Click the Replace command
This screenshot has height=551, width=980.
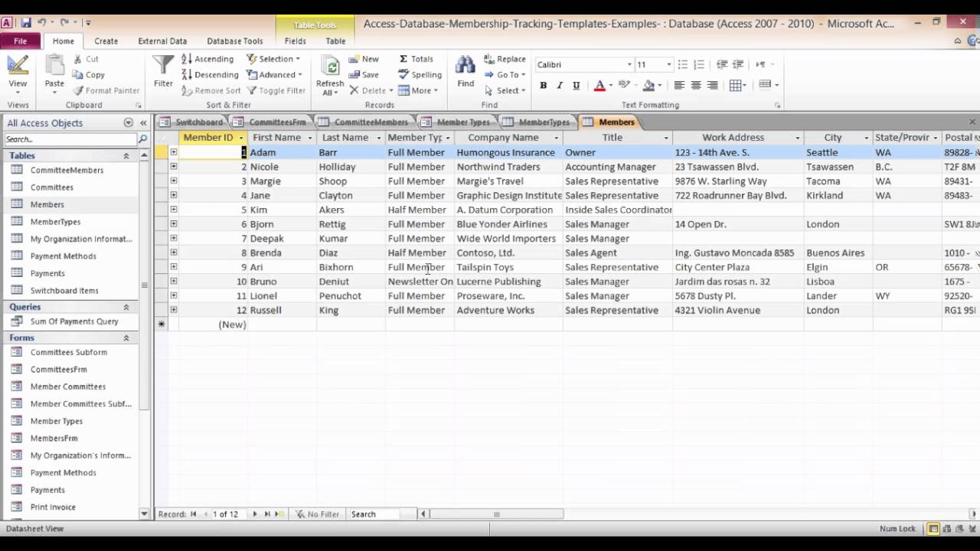(x=505, y=59)
